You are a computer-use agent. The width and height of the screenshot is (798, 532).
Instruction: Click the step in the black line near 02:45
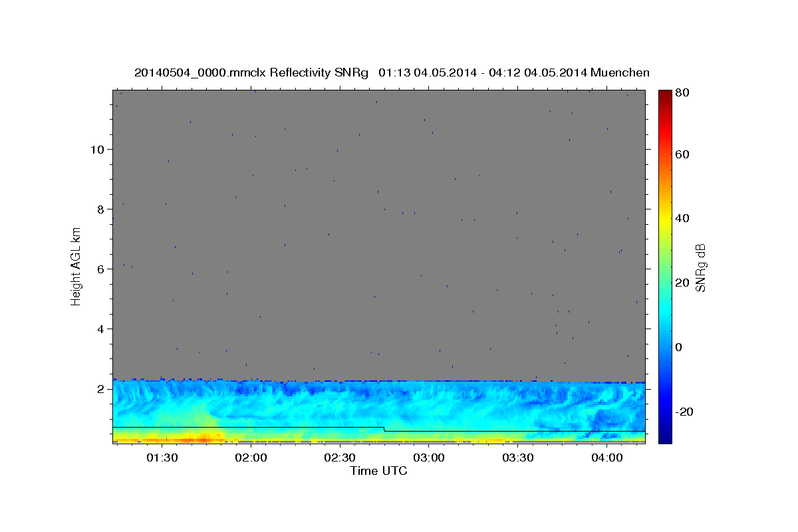(x=384, y=430)
